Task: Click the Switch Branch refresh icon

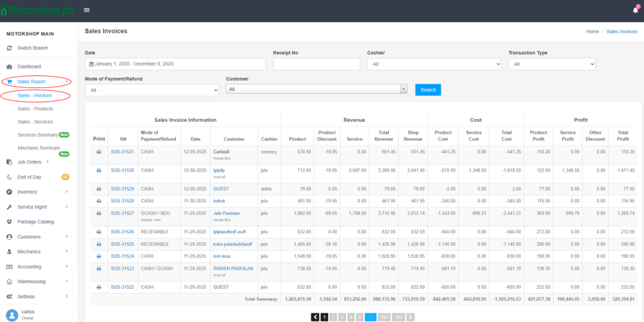Action: click(x=9, y=48)
